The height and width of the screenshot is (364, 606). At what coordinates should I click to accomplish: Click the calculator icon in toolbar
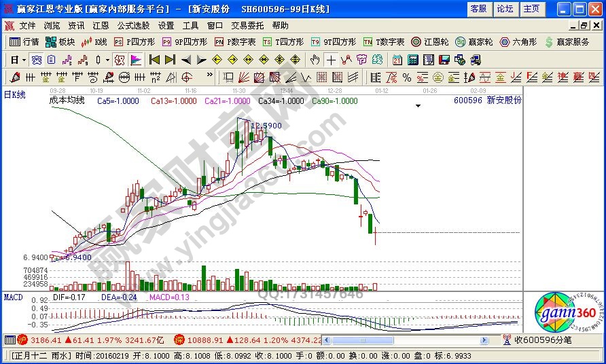(412, 60)
